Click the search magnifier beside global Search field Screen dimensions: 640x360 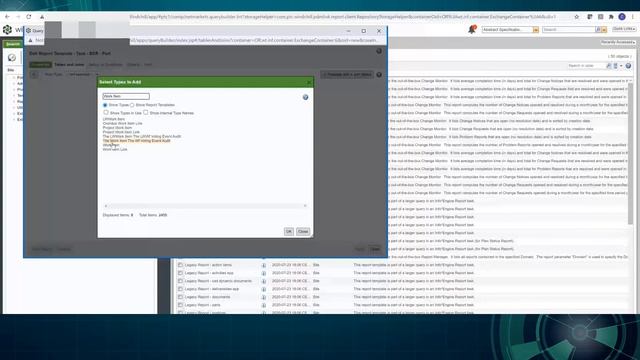(x=598, y=30)
